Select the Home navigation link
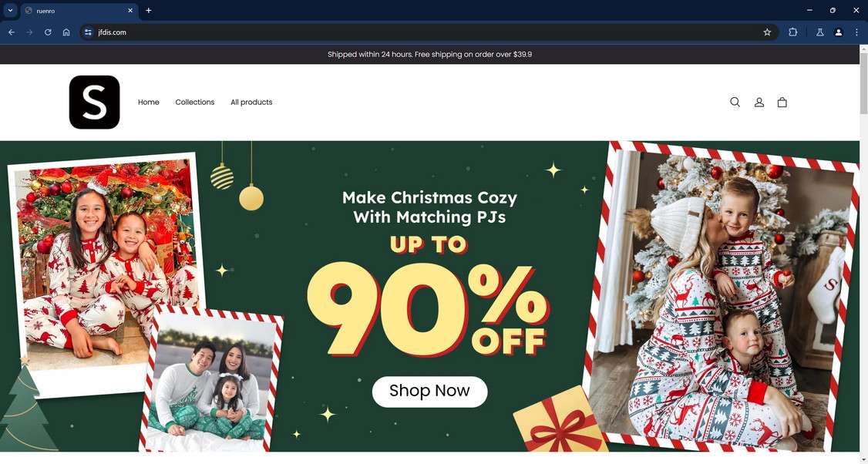The image size is (868, 464). point(148,102)
